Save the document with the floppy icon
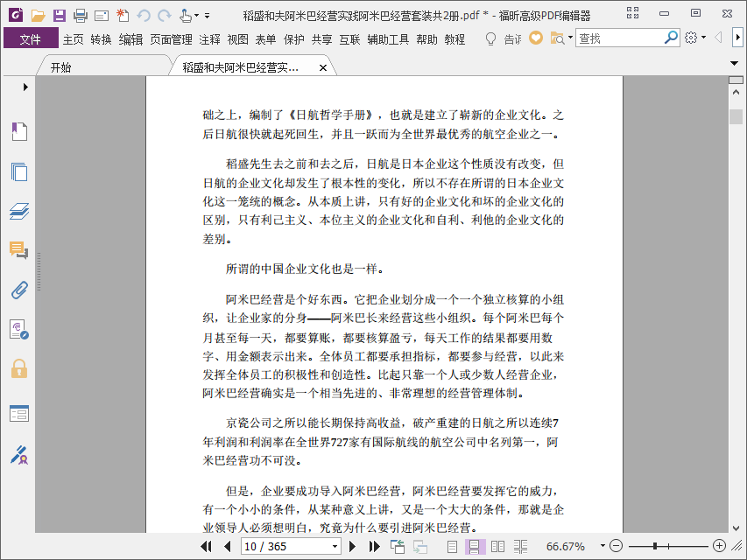The image size is (747, 560). pos(59,16)
